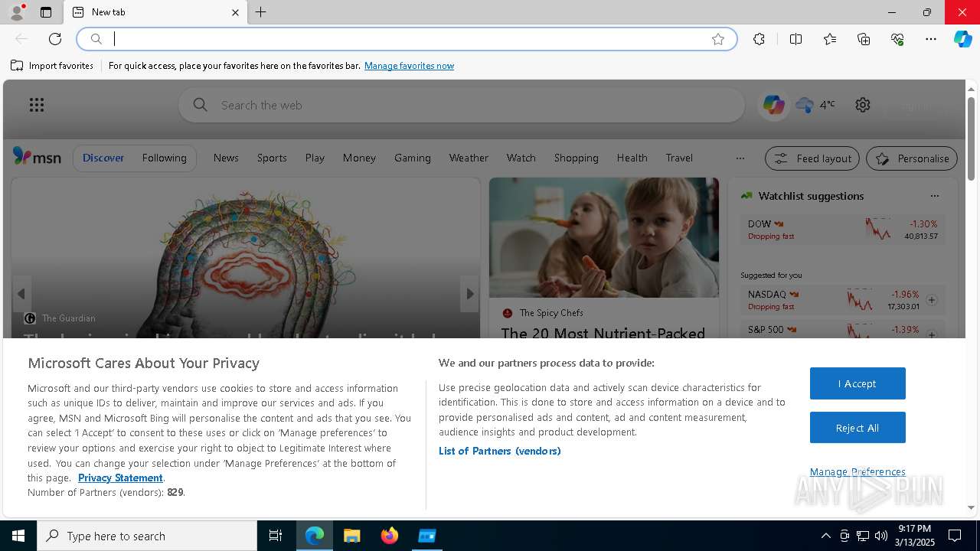The width and height of the screenshot is (980, 551).
Task: Open the Shopping category
Action: pos(576,158)
